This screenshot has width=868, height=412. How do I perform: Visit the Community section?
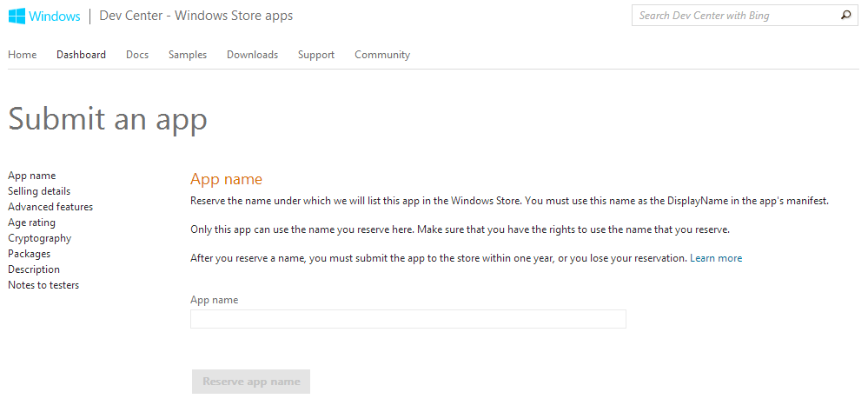[x=382, y=55]
